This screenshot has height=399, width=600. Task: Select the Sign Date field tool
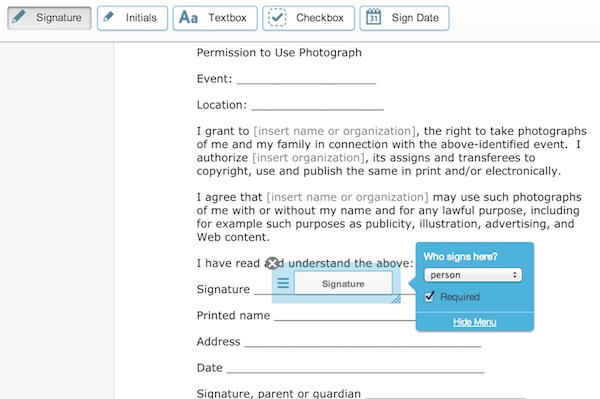tap(404, 18)
